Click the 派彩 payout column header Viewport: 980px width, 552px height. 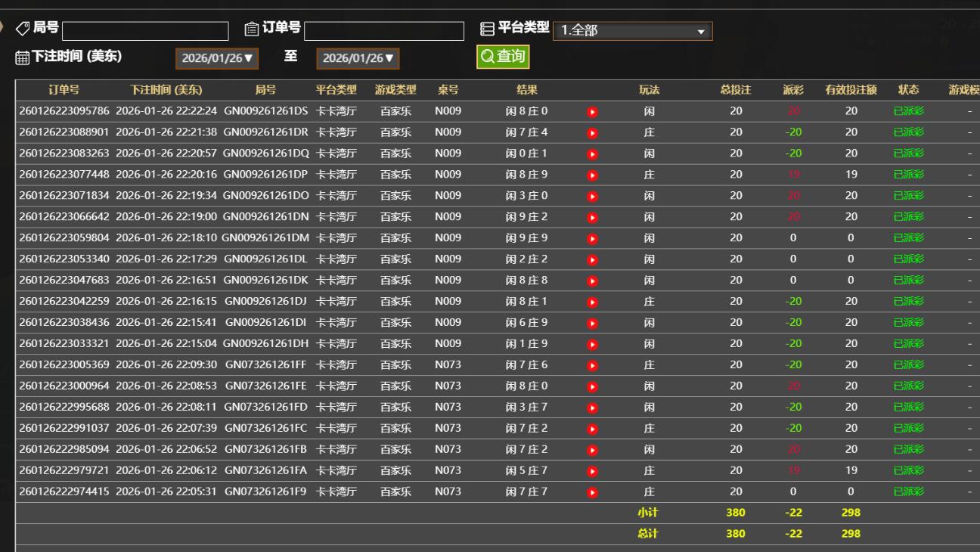click(x=792, y=90)
